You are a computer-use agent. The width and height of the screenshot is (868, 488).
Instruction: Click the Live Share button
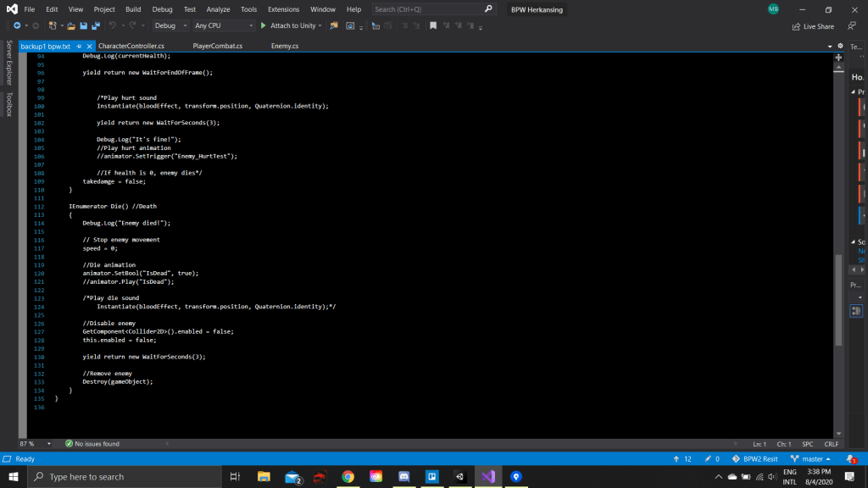tap(813, 26)
